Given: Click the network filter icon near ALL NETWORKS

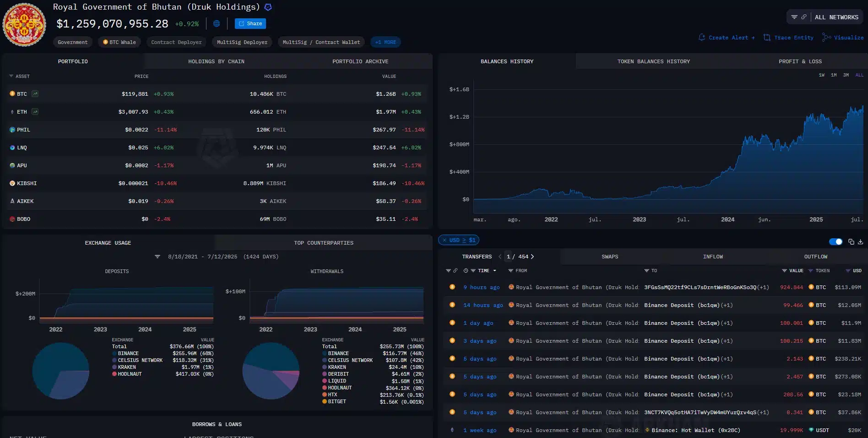Looking at the screenshot, I should click(x=794, y=17).
